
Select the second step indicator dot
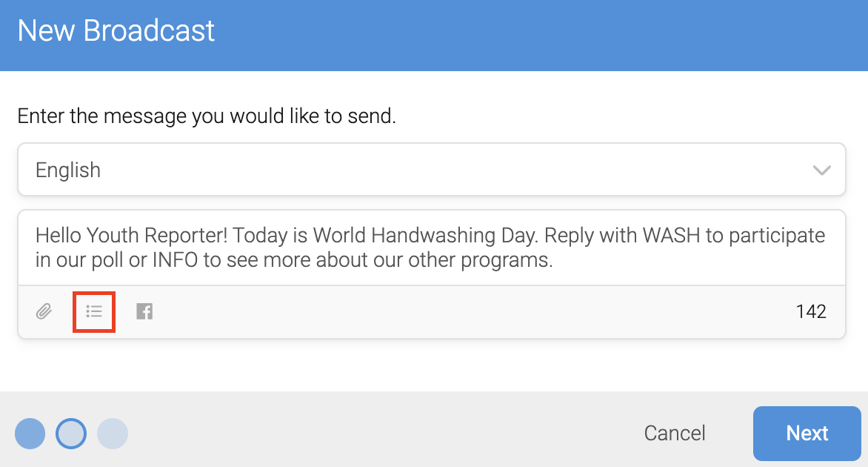click(x=71, y=433)
